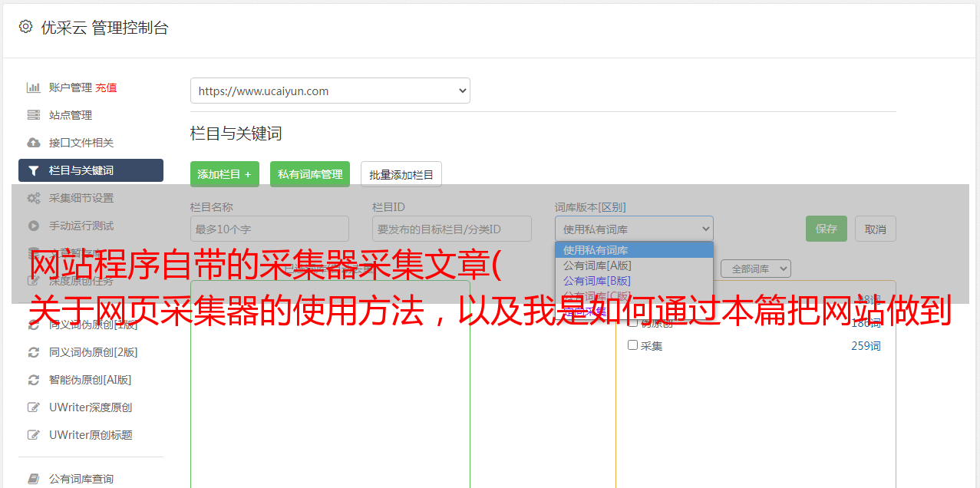Click the filter funnel icon for 栏目与关键词
This screenshot has height=488, width=980.
[33, 170]
